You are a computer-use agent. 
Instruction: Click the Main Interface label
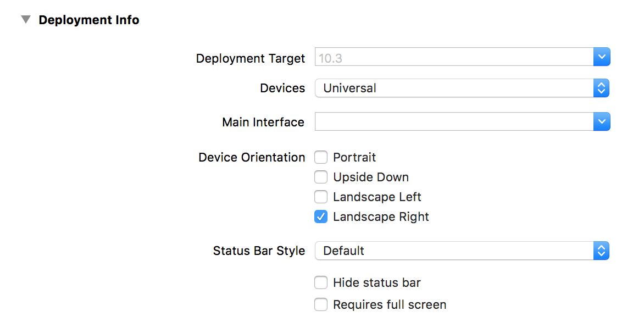pyautogui.click(x=263, y=123)
